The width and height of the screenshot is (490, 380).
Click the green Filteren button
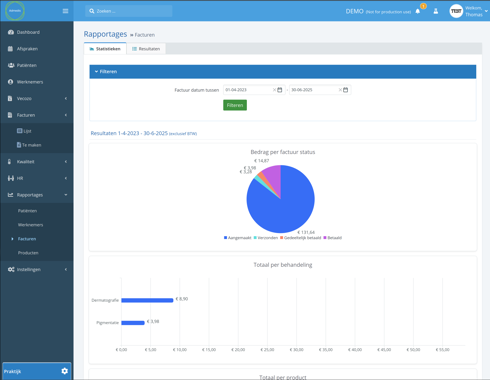pyautogui.click(x=235, y=105)
